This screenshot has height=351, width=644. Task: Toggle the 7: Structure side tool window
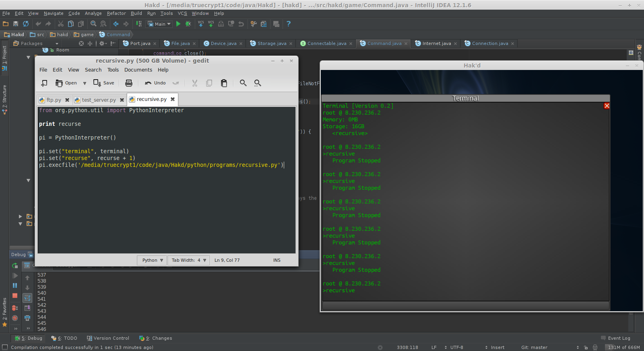(x=4, y=100)
